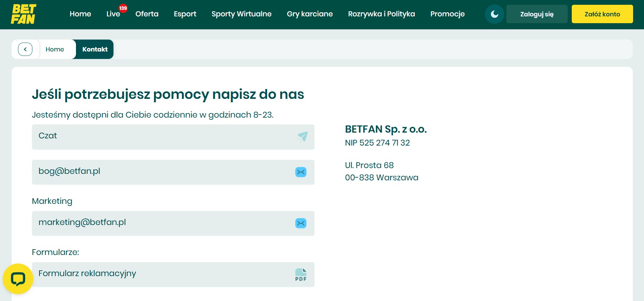Viewport: 644px width, 301px height.
Task: Click envelope icon next to marketing@betfan.pl
Action: click(301, 223)
